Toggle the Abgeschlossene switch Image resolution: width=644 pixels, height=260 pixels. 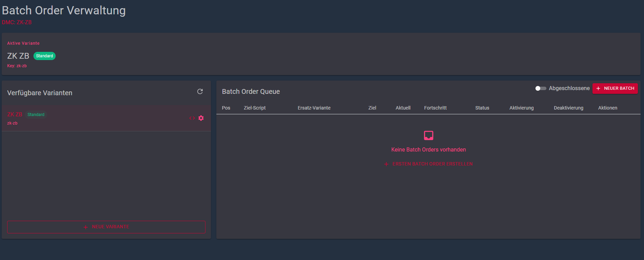point(541,88)
